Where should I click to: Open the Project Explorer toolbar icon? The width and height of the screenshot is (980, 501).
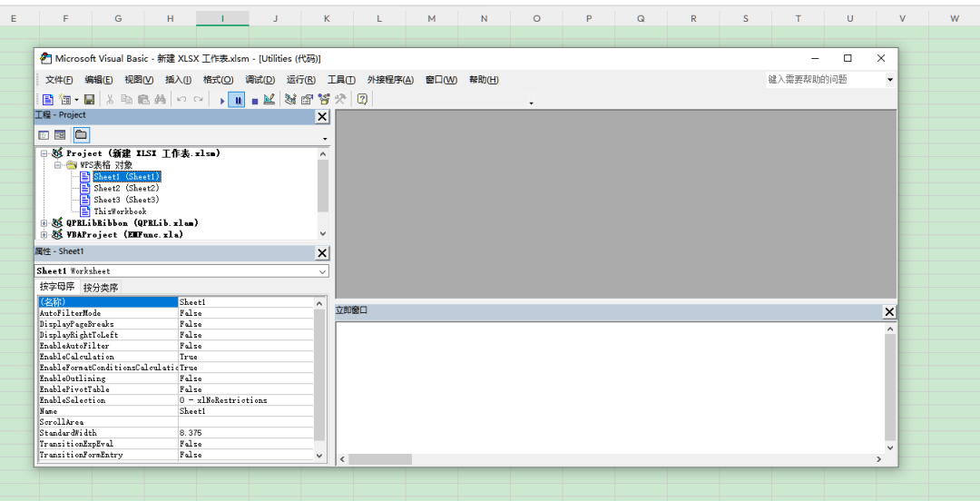pos(290,100)
